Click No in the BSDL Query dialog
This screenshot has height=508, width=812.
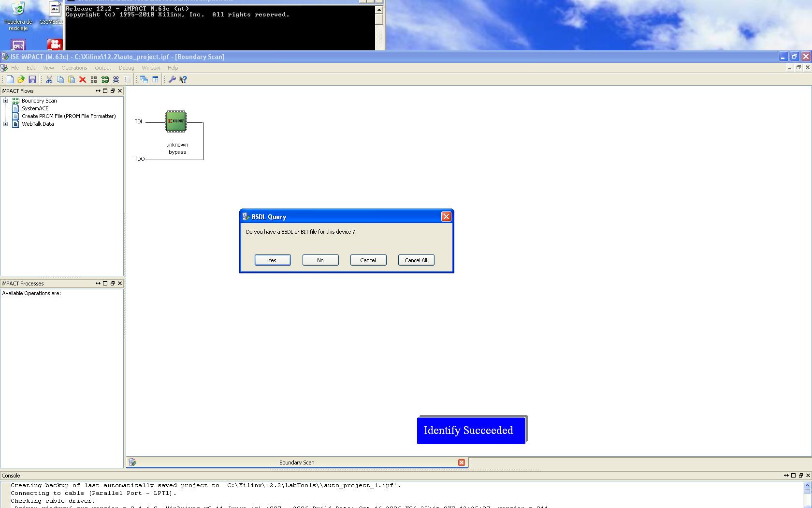320,260
